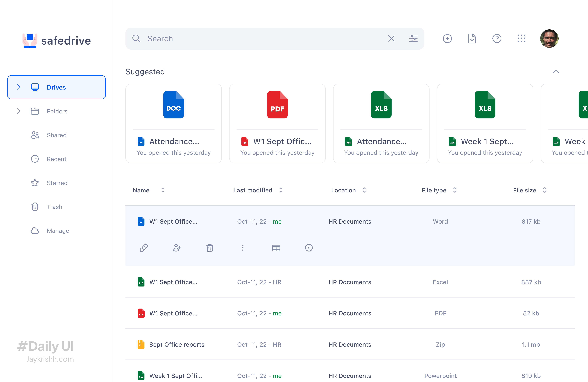588x382 pixels.
Task: Click 'Oct-11, 22 - HR' in Excel row
Action: [x=259, y=282]
